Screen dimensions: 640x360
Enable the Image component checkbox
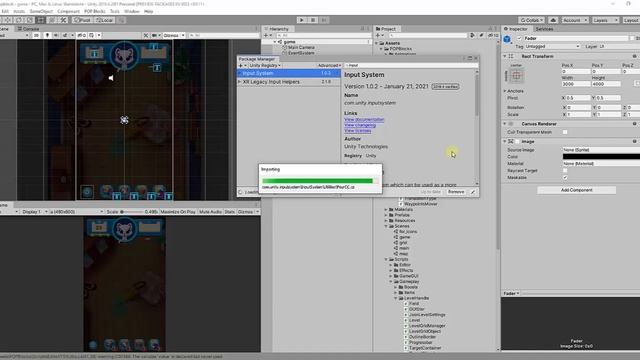518,142
